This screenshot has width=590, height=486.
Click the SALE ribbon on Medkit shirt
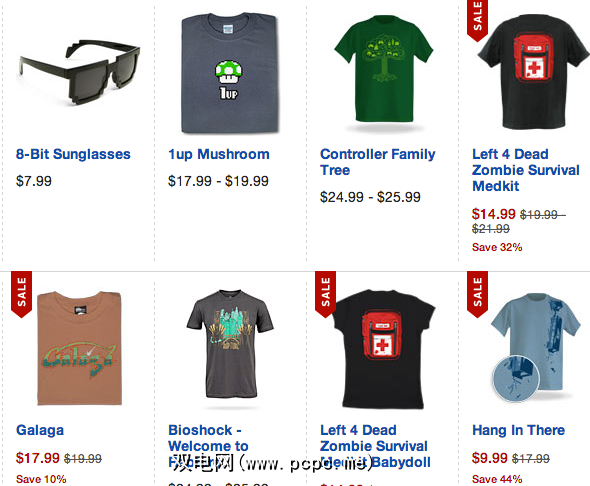click(x=477, y=20)
